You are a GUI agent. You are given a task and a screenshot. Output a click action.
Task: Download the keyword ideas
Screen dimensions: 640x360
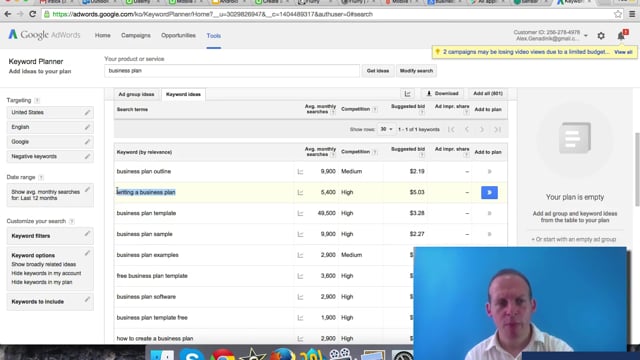pyautogui.click(x=442, y=93)
